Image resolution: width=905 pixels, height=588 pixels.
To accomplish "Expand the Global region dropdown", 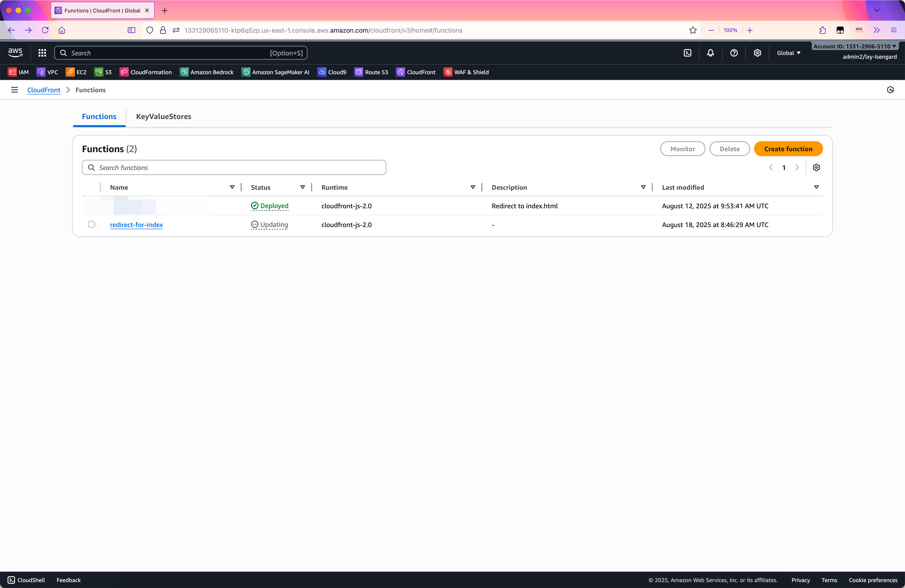I will (x=789, y=53).
